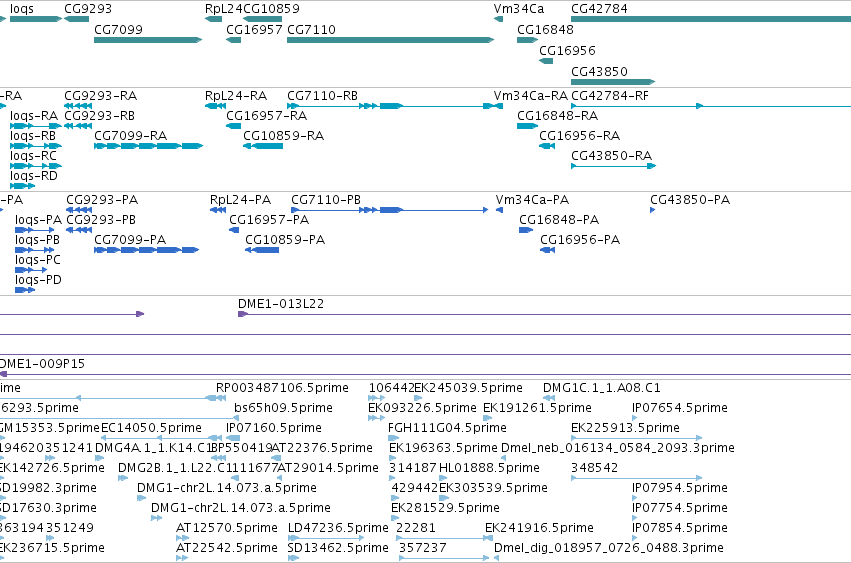Click the CG10859-RA transcript glyph
The image size is (851, 563).
click(263, 146)
